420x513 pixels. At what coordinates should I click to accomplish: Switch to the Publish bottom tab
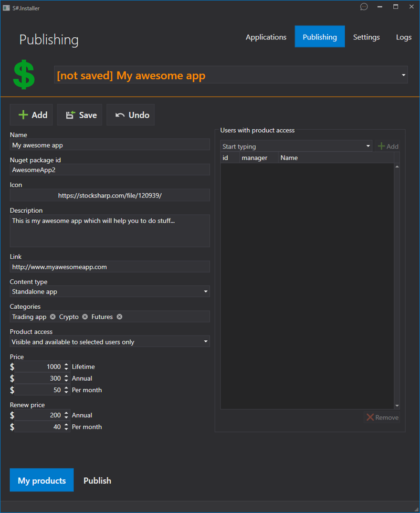coord(97,480)
